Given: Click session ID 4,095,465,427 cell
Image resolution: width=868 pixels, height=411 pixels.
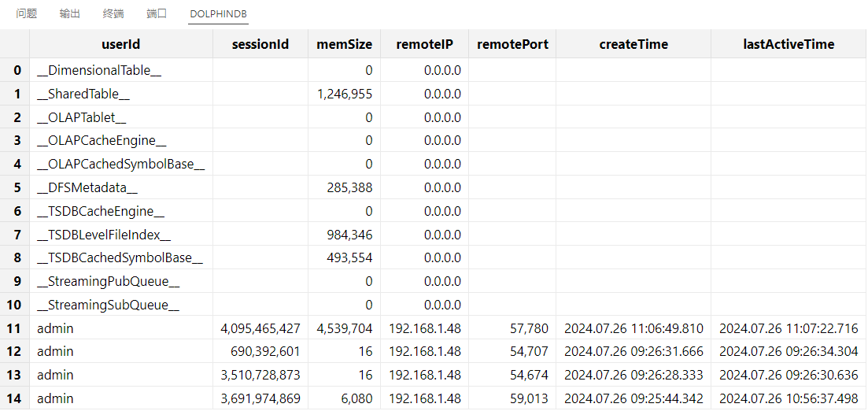Looking at the screenshot, I should pyautogui.click(x=260, y=328).
